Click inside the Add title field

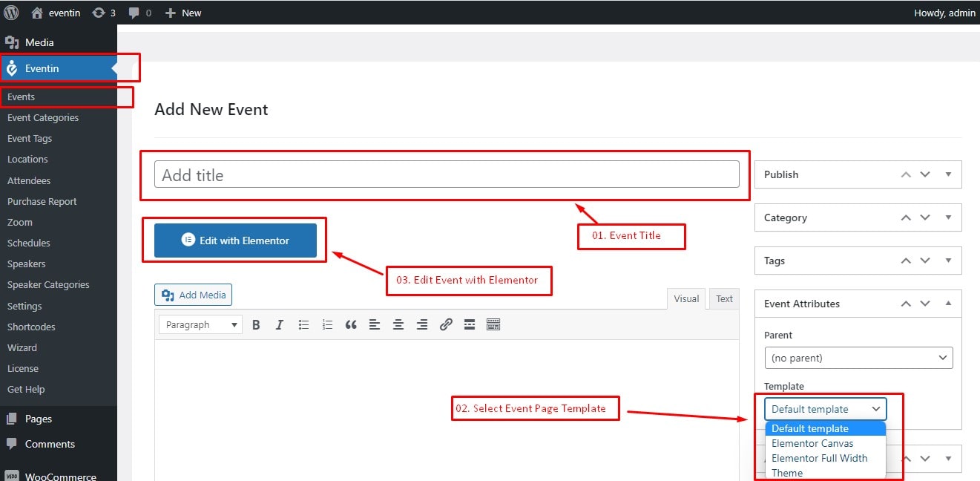pos(445,174)
